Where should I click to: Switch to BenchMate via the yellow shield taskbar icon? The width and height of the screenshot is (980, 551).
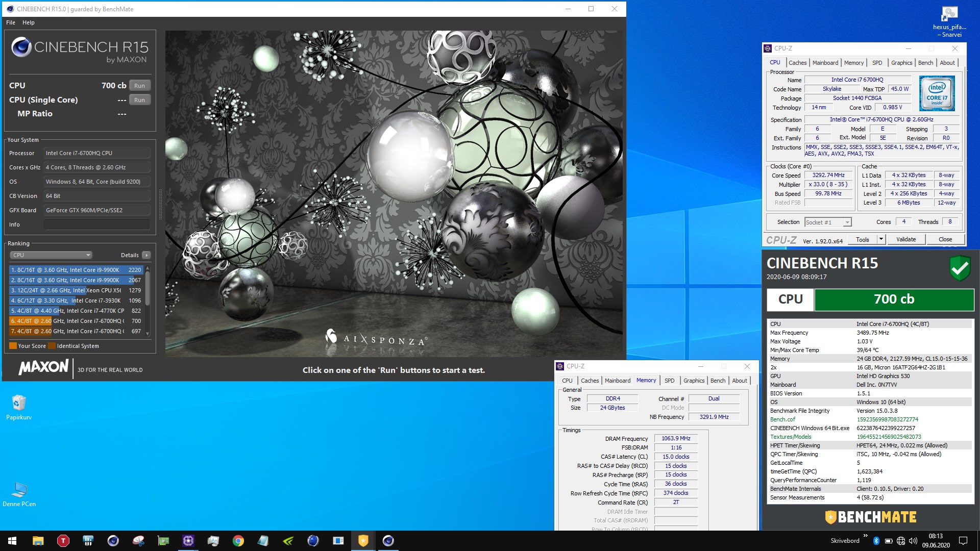[363, 541]
